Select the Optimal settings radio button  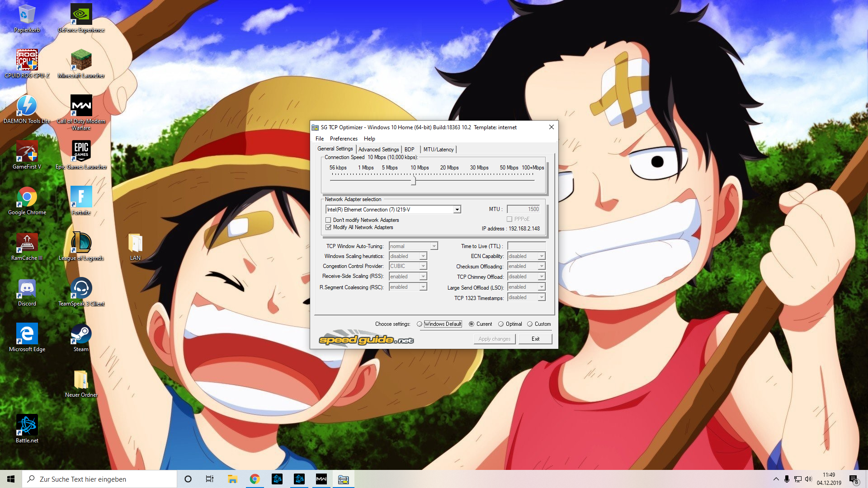501,324
